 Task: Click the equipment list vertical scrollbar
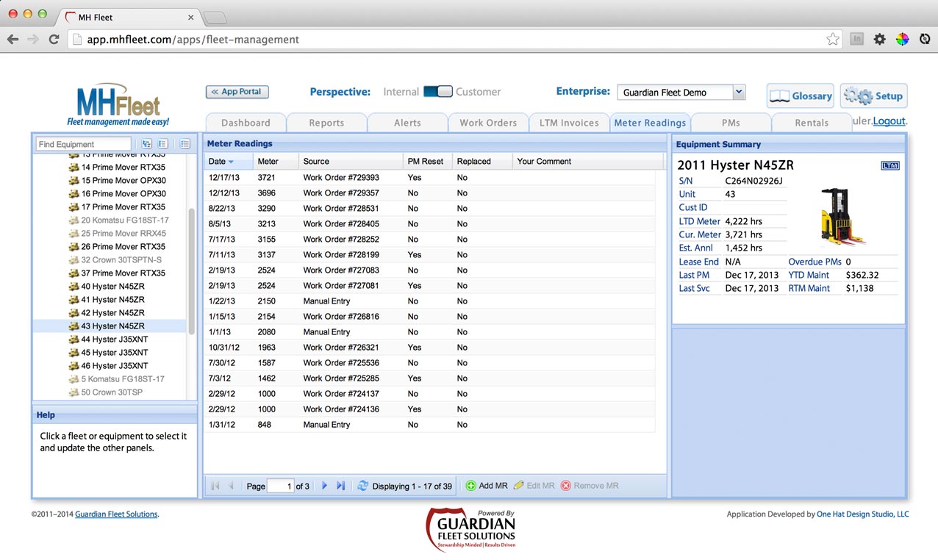pos(191,272)
